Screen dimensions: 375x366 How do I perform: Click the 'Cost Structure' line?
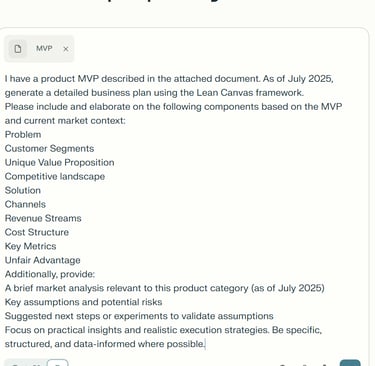pos(37,232)
